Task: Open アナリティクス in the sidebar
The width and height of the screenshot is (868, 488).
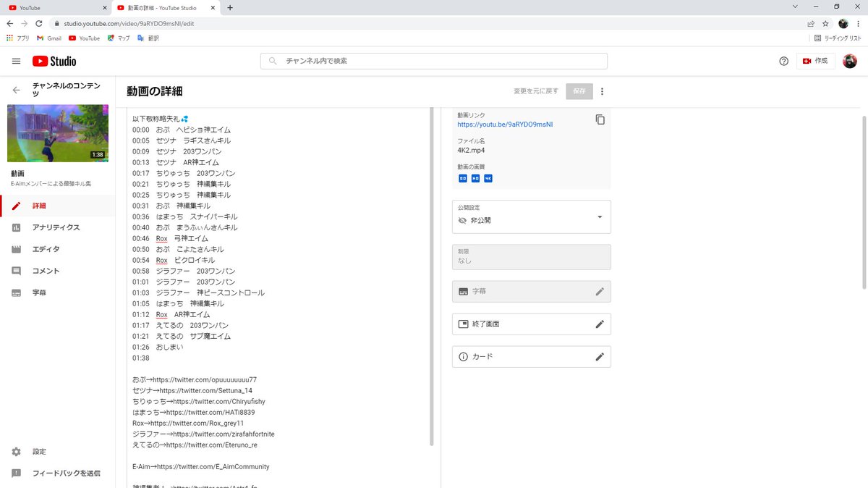Action: [58, 227]
